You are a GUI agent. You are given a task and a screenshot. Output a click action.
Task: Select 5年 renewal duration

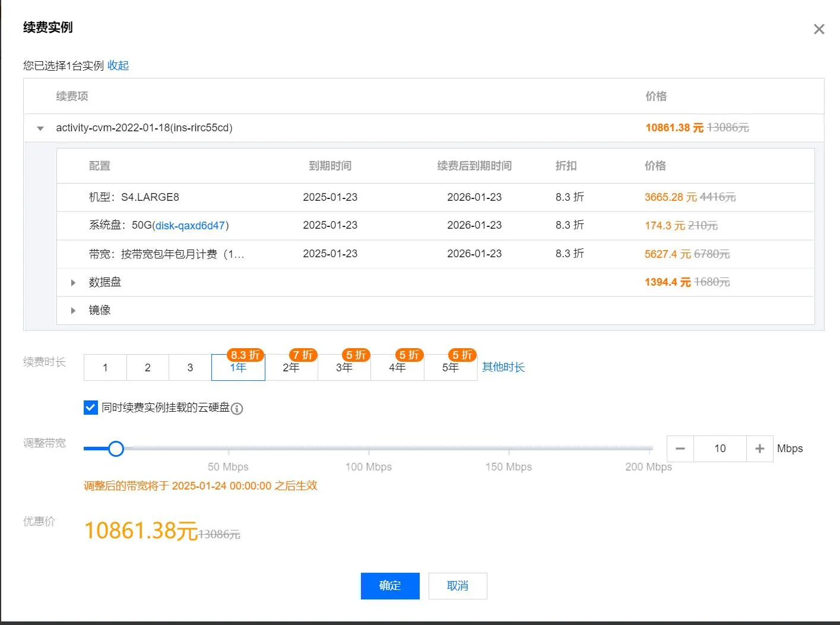pos(451,367)
